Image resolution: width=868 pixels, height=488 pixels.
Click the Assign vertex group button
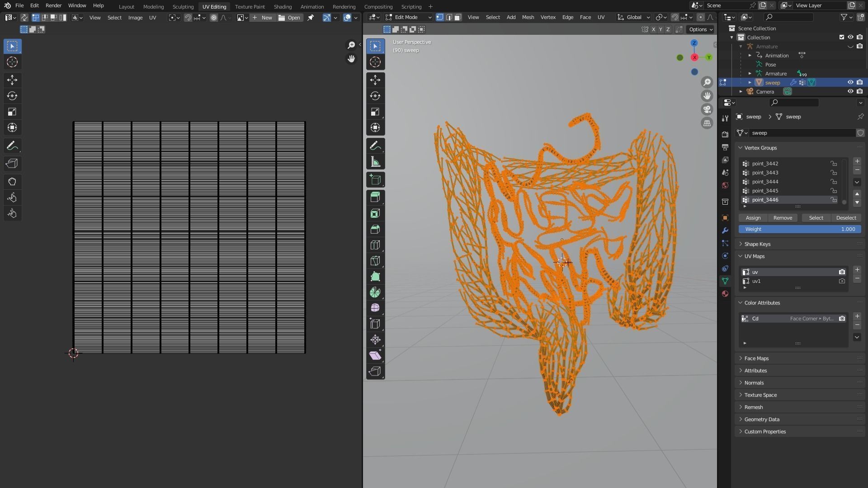(x=753, y=218)
